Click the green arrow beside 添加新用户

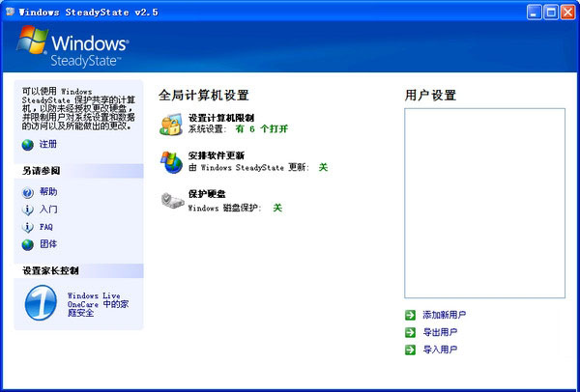(412, 315)
